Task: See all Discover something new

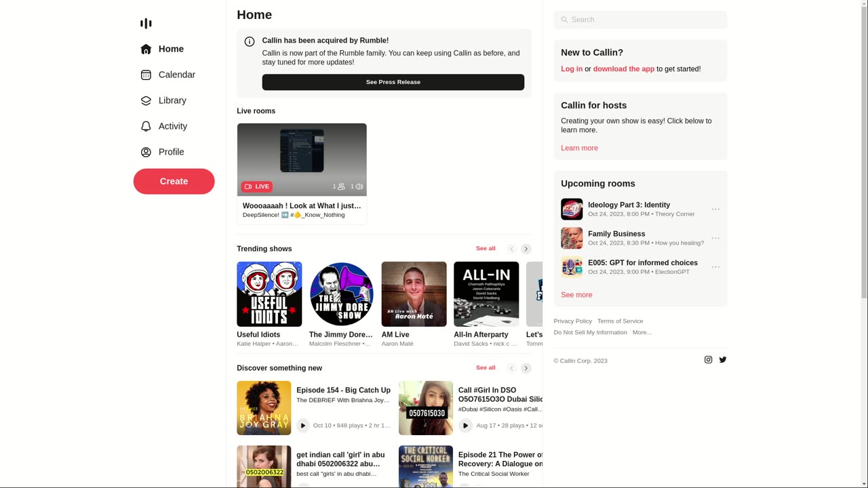Action: 486,368
